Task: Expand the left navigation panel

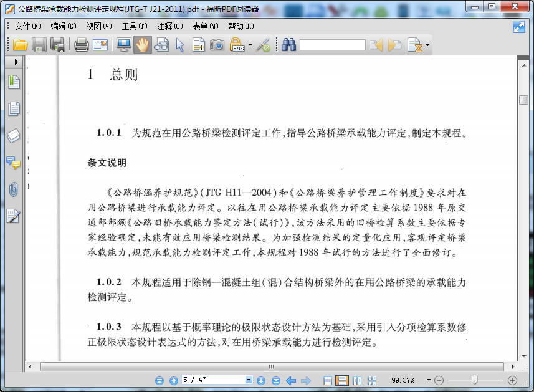Action: (16, 62)
